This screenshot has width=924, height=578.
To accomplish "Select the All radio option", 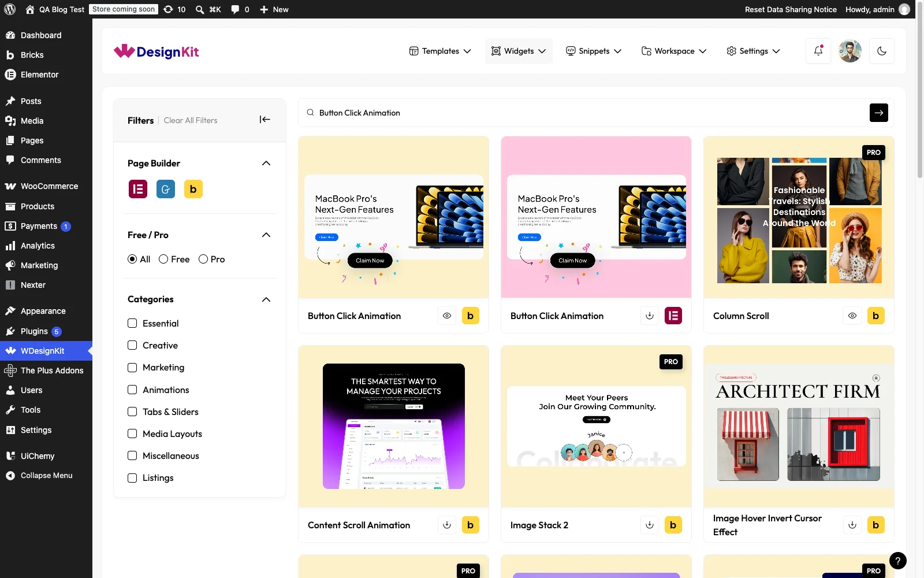I will point(132,259).
